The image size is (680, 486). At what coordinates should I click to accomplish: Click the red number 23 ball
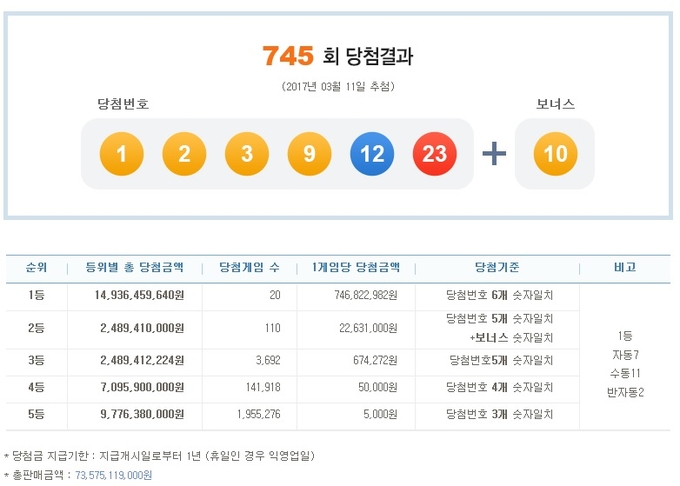coord(433,154)
